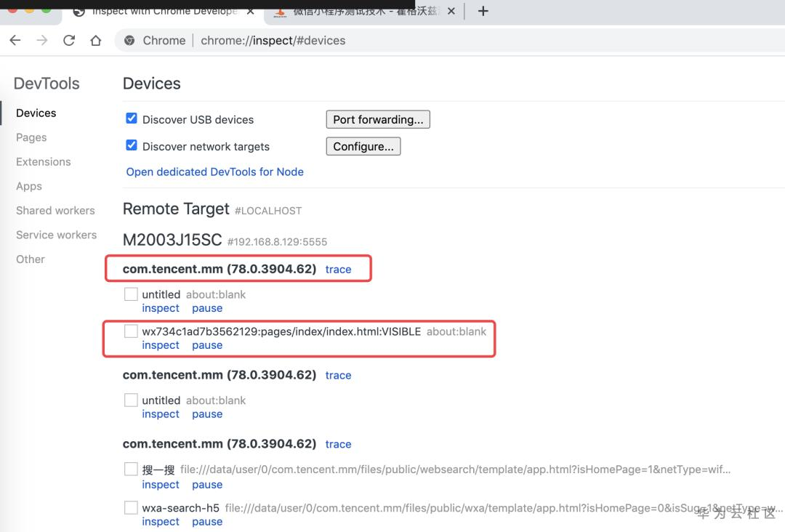This screenshot has height=532, width=785.
Task: Click the Configure button
Action: pyautogui.click(x=363, y=146)
